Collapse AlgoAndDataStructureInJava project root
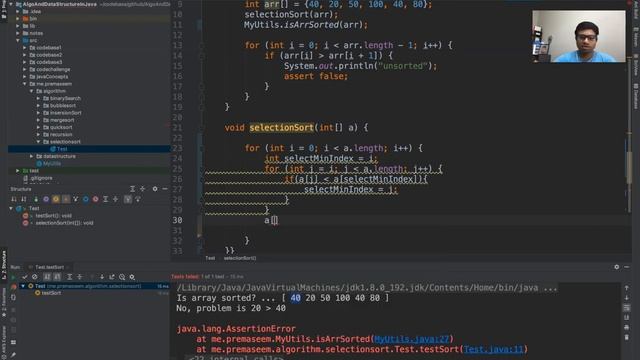The height and width of the screenshot is (360, 640). 11,4
